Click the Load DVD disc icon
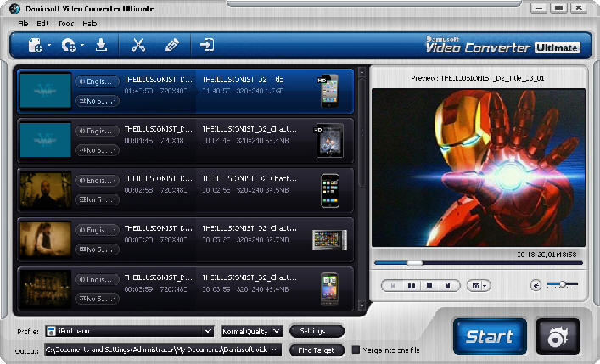Screen dimensions: 600x364 (69, 45)
